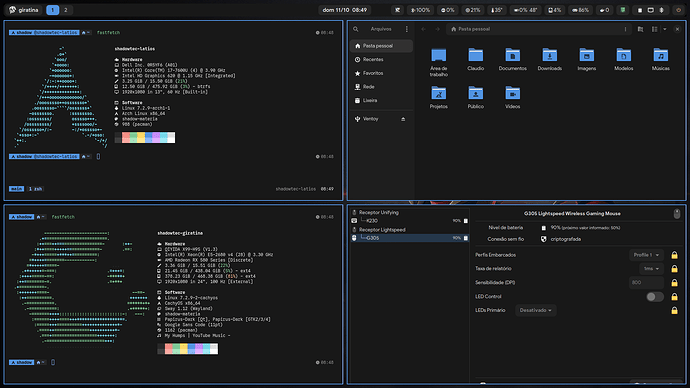This screenshot has height=388, width=690.
Task: Select the Projetos folder
Action: 439,97
